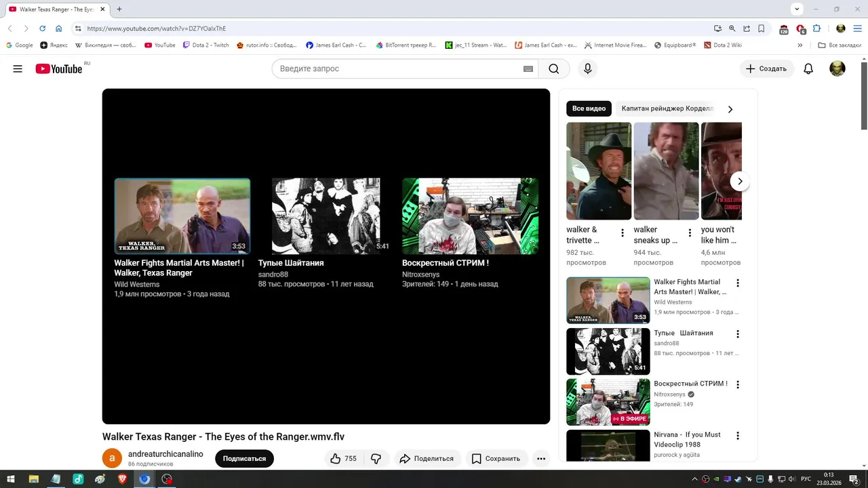Click the install app icon in address bar
The image size is (868, 488).
coord(717,28)
